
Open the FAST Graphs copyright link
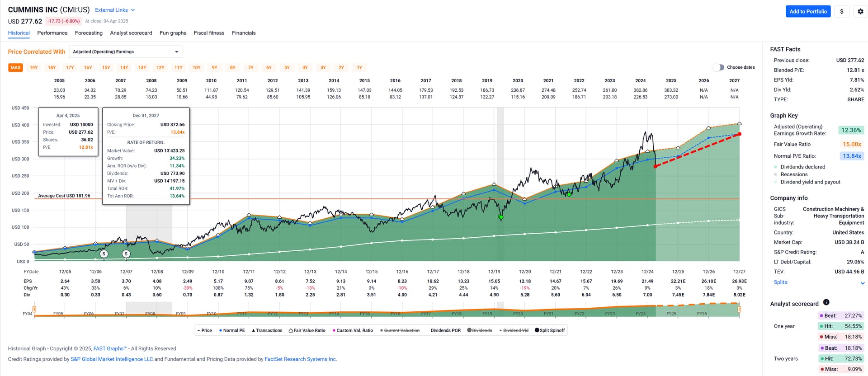(x=110, y=349)
